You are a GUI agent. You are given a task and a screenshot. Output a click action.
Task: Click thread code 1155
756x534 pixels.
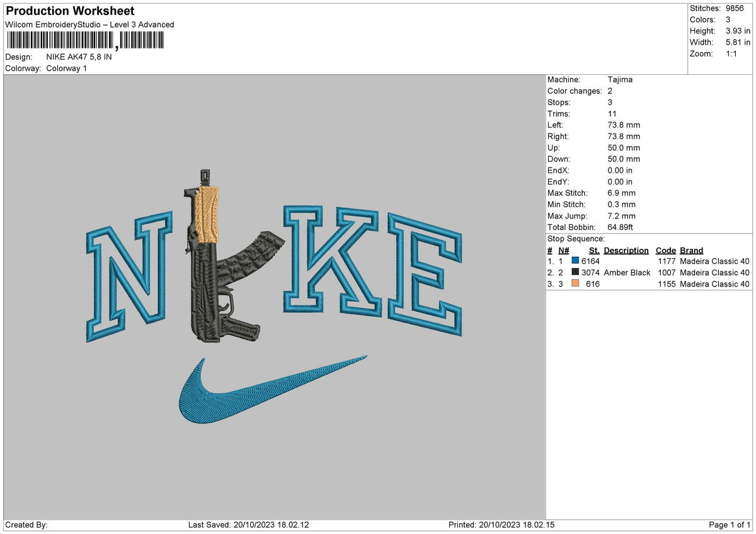[667, 284]
